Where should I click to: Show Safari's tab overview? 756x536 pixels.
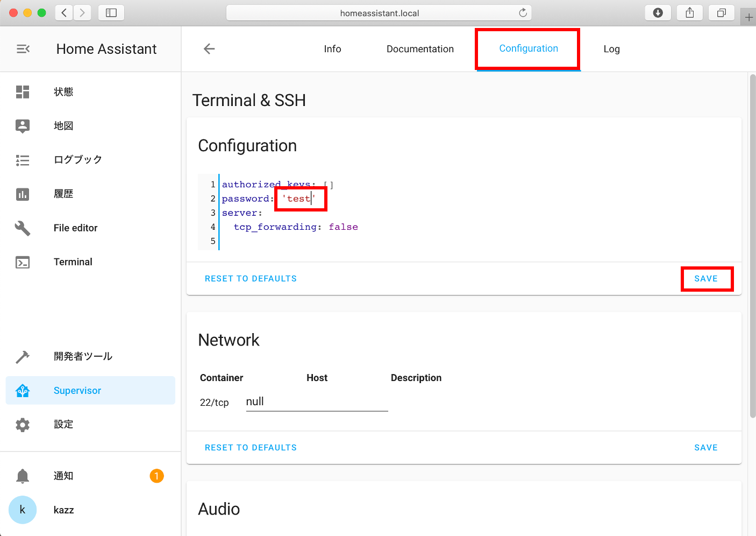(x=722, y=12)
